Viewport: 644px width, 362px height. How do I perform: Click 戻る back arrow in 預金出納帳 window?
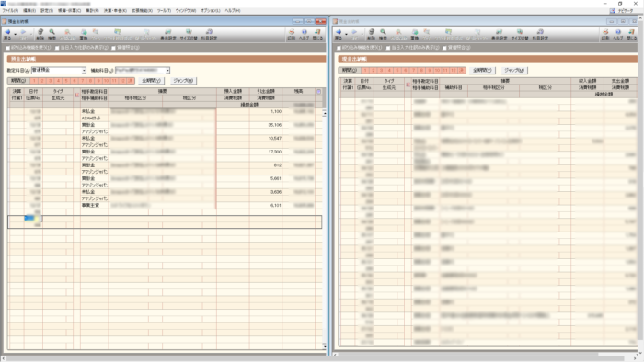click(7, 34)
